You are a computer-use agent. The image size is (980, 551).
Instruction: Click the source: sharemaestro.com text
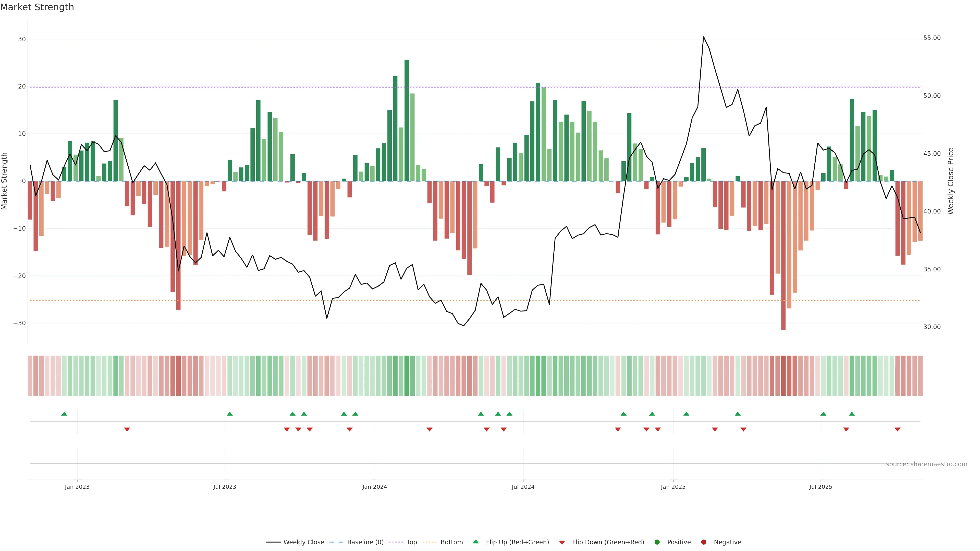[x=926, y=464]
